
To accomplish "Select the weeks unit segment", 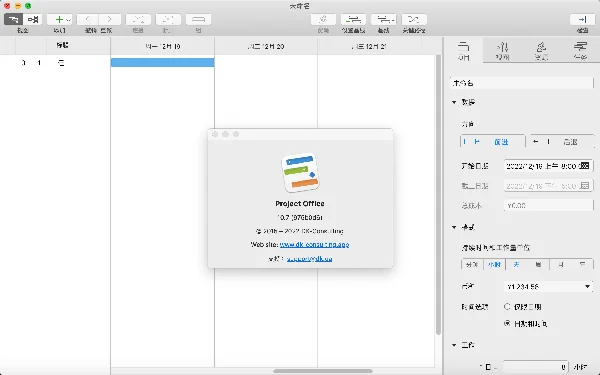I will pyautogui.click(x=538, y=265).
